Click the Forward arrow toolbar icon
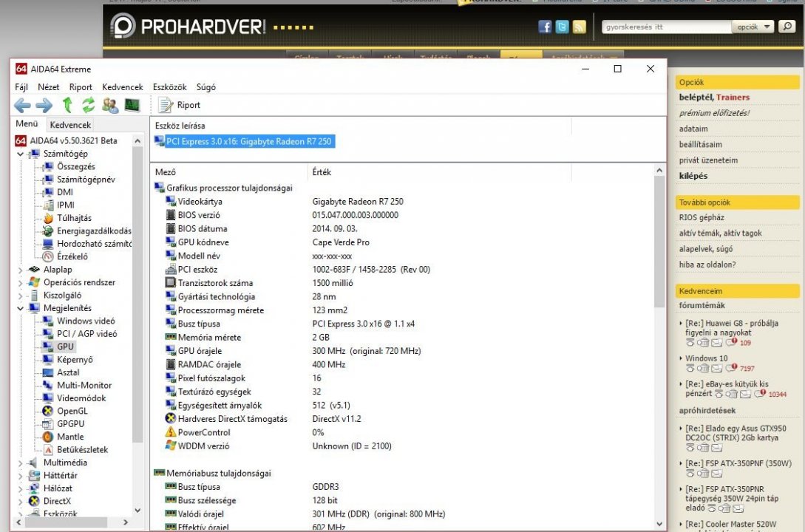This screenshot has width=805, height=532. [x=44, y=105]
